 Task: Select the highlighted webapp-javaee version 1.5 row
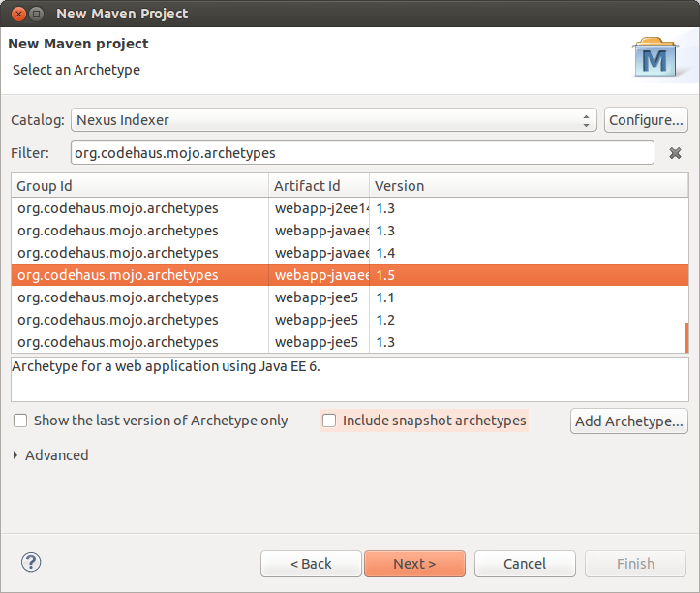350,275
